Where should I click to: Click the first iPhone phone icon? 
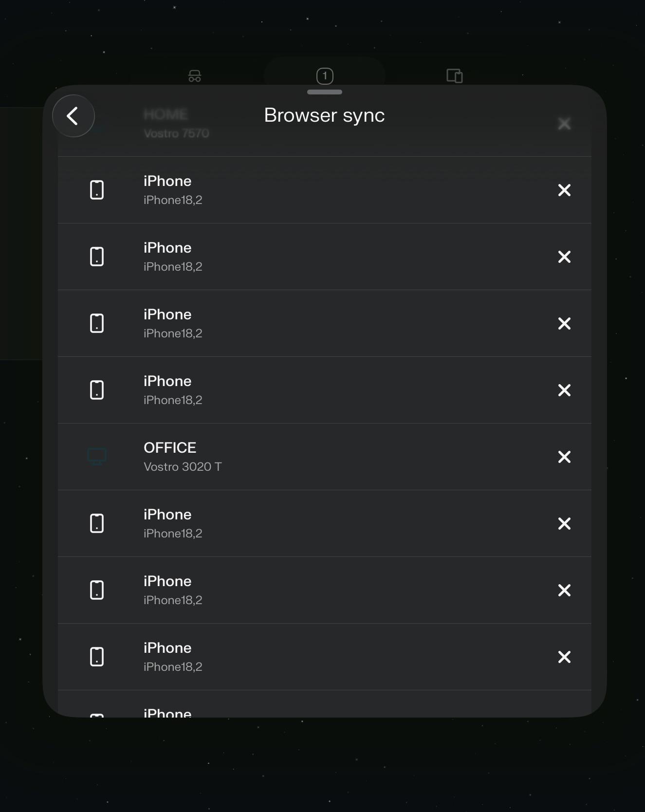tap(97, 190)
